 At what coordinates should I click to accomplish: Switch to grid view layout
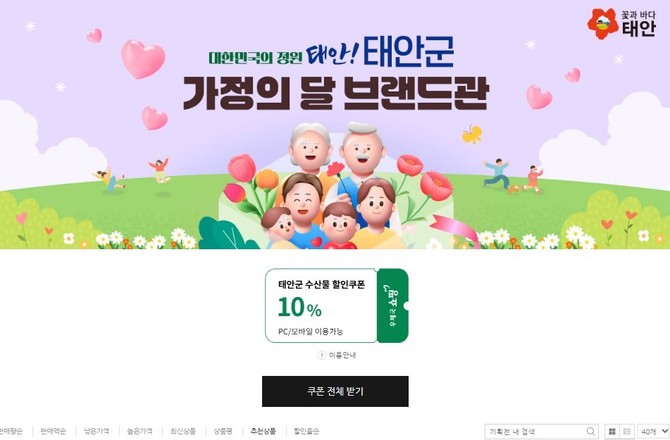pos(612,431)
